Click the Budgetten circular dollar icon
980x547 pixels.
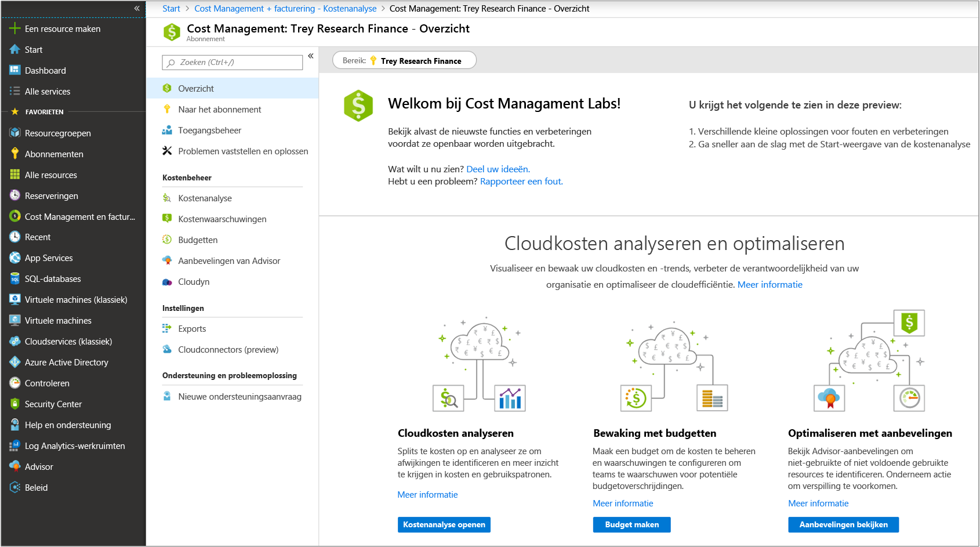[167, 240]
